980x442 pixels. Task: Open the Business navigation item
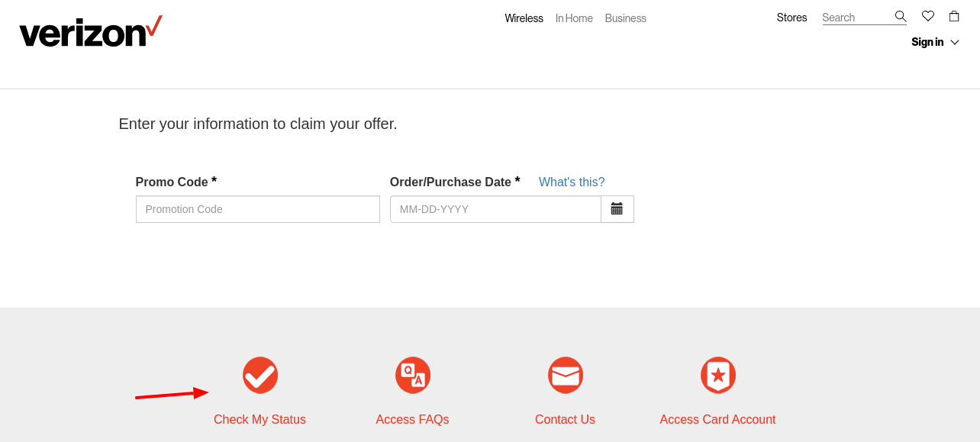[625, 18]
